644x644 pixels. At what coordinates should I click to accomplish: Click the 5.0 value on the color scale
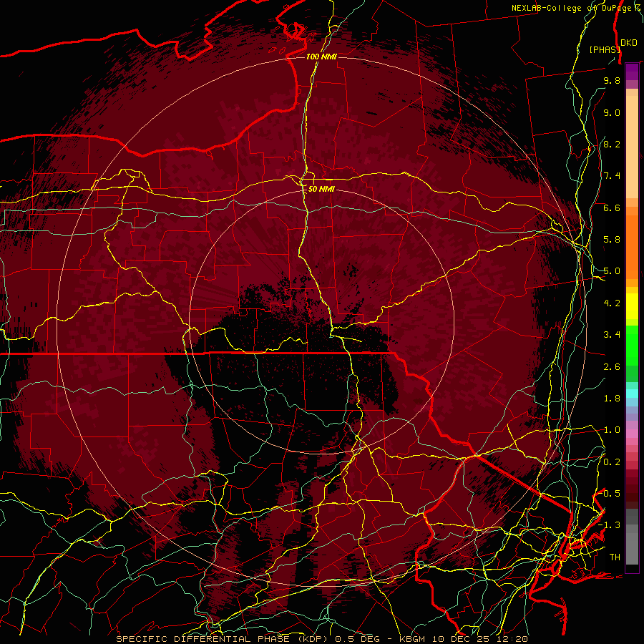click(x=612, y=271)
